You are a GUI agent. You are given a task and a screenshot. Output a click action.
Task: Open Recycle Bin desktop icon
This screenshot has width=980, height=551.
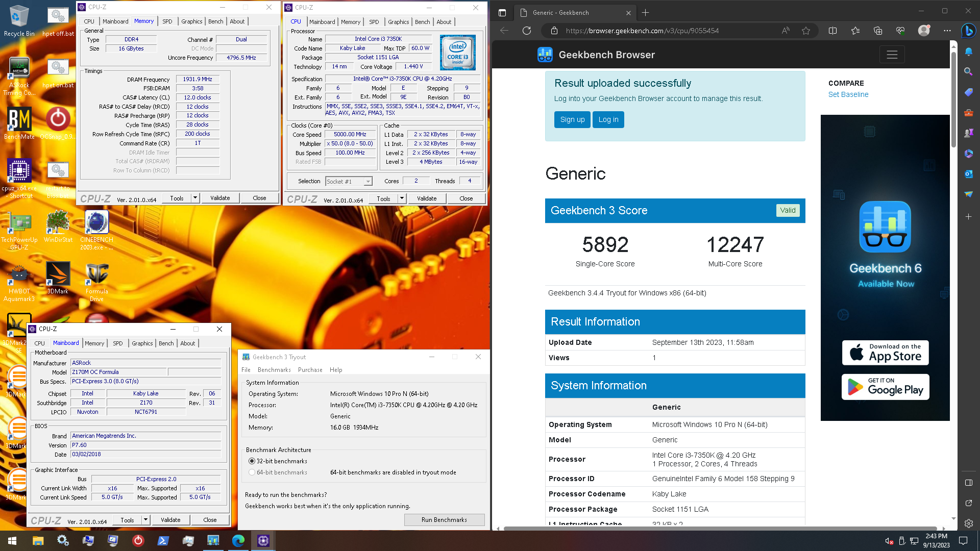pos(19,21)
